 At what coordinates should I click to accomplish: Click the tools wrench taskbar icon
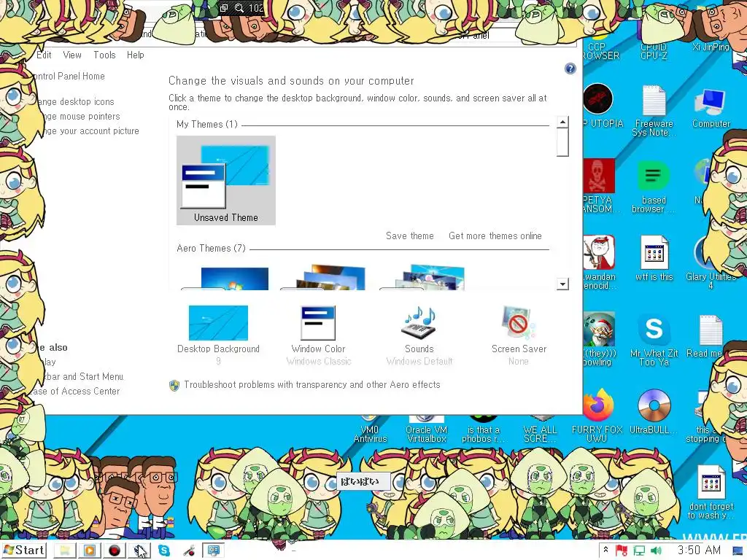189,551
